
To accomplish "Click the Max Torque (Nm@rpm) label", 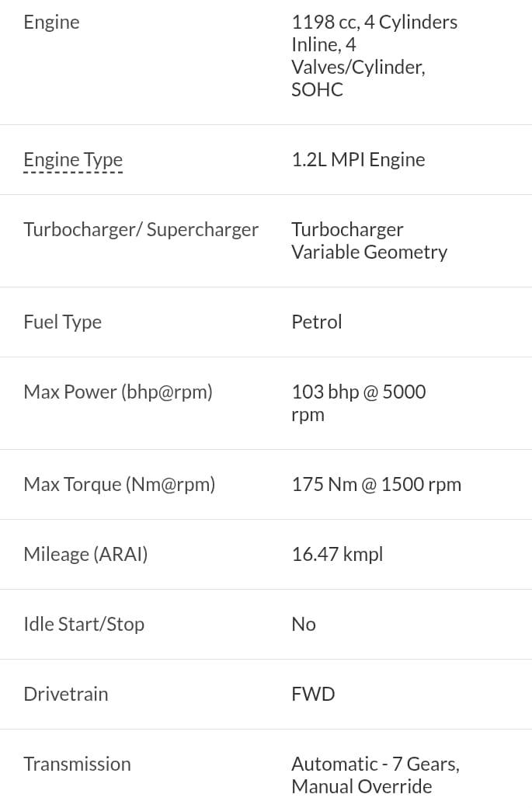I will click(119, 485).
